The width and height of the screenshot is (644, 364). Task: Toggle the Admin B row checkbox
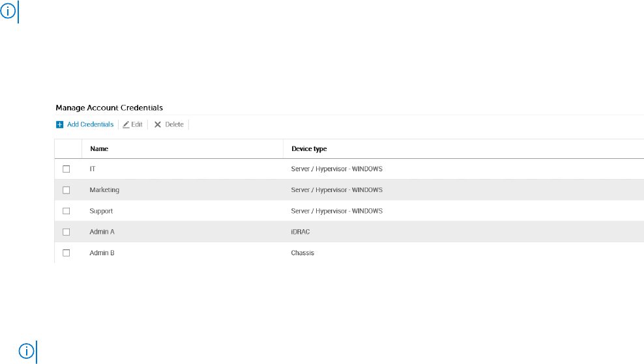66,253
